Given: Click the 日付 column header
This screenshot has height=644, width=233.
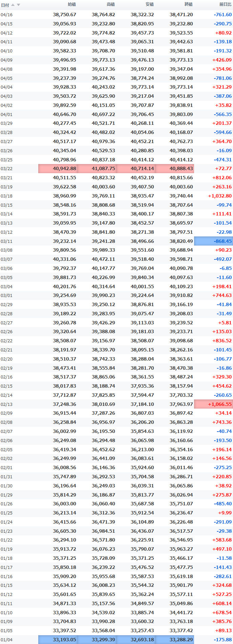Looking at the screenshot, I should [5, 5].
